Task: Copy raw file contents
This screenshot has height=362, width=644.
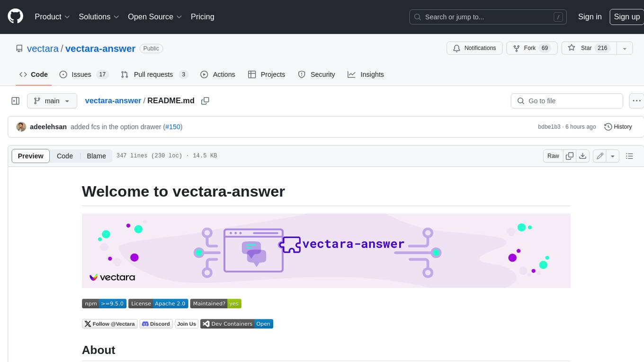Action: pos(570,156)
